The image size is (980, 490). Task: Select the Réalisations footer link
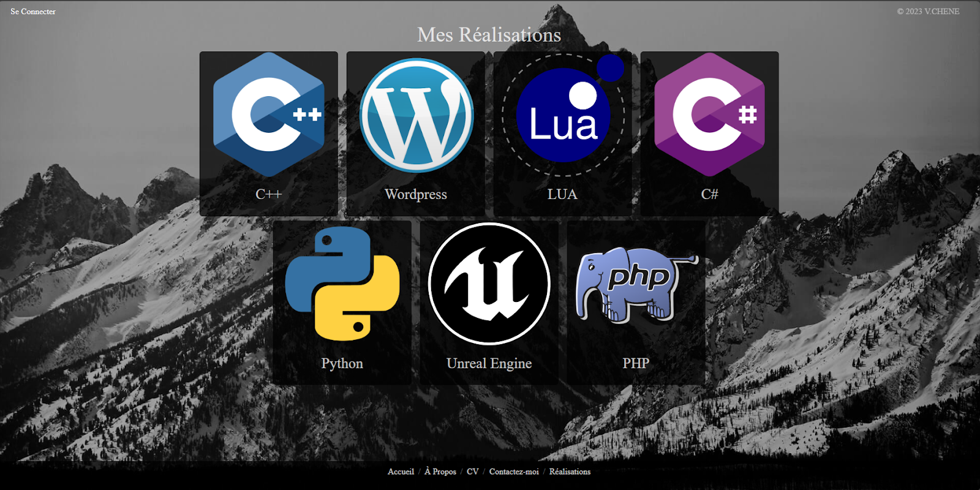click(570, 472)
